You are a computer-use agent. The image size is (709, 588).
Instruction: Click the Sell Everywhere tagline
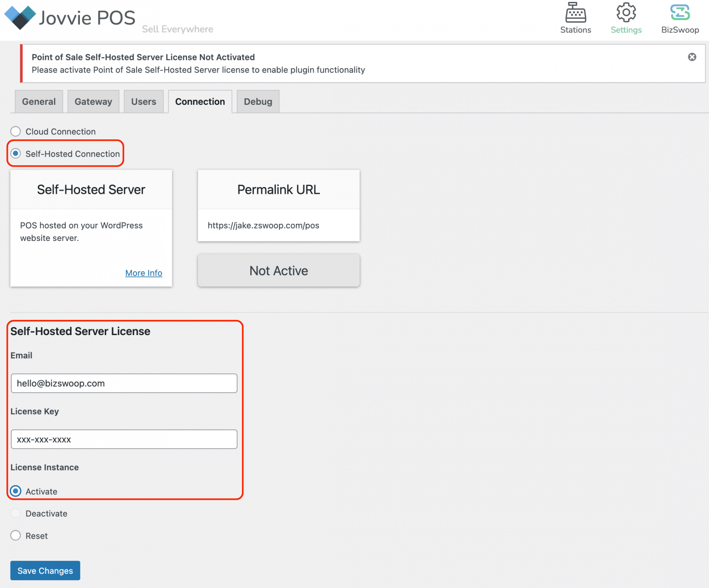pyautogui.click(x=178, y=29)
